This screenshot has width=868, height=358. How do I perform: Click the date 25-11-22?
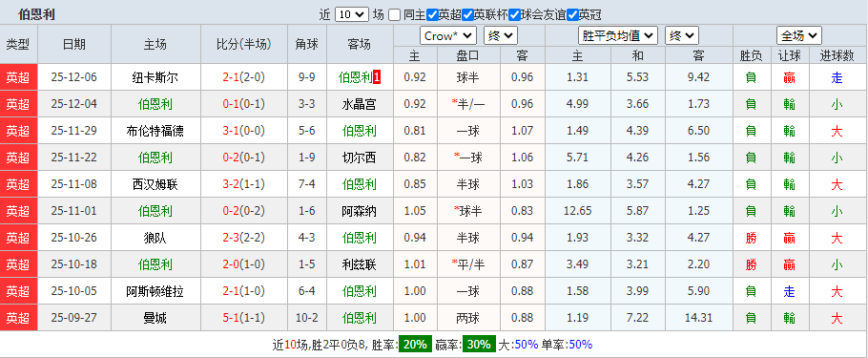(x=73, y=158)
